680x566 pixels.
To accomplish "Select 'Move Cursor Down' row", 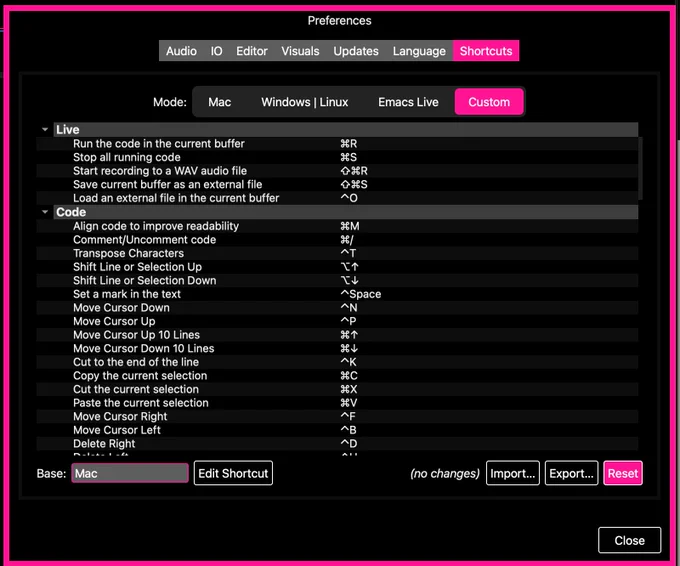I will point(337,308).
